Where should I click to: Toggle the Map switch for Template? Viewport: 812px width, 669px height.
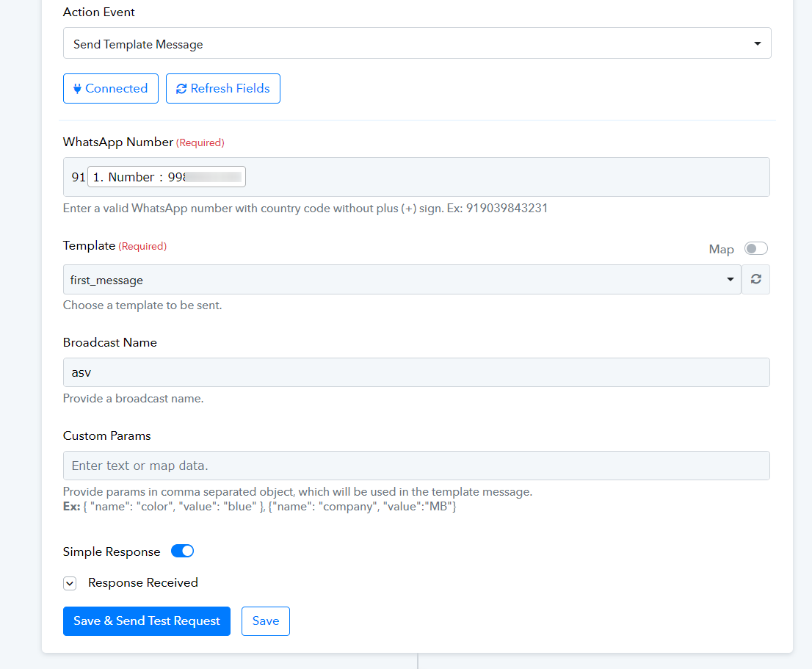point(755,248)
